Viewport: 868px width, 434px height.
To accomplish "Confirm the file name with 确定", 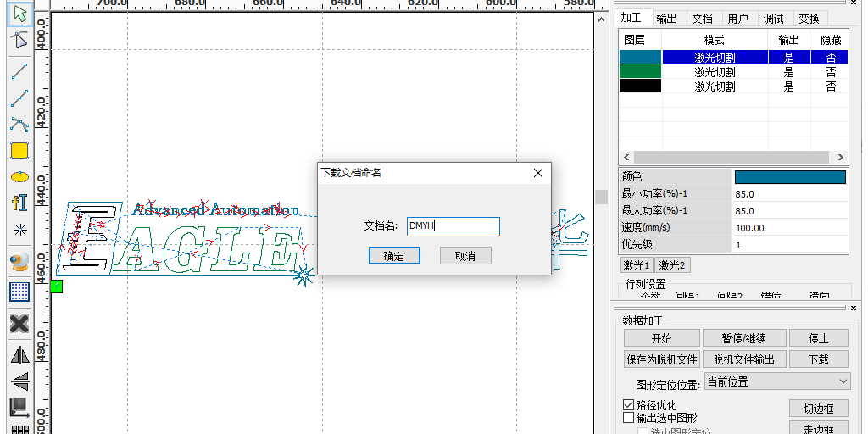I will coord(394,256).
